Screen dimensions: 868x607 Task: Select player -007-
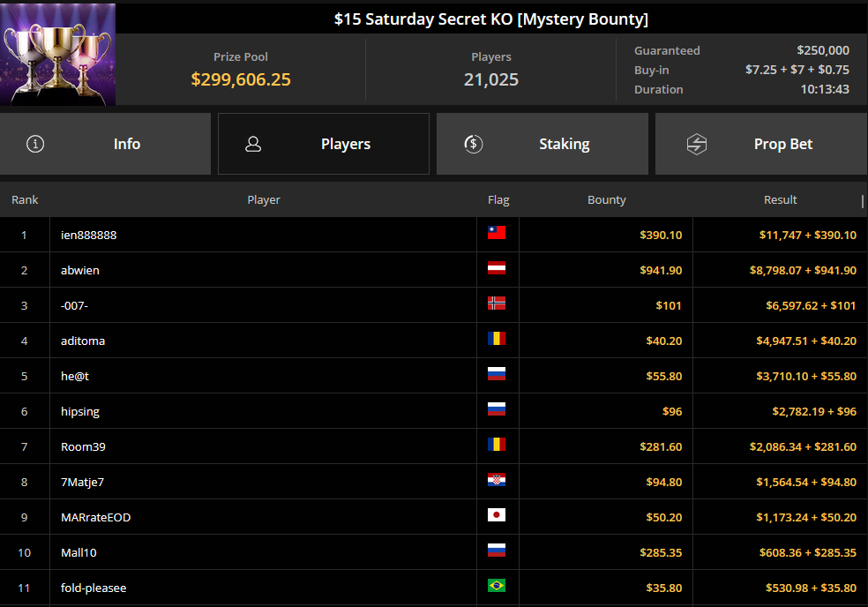74,306
